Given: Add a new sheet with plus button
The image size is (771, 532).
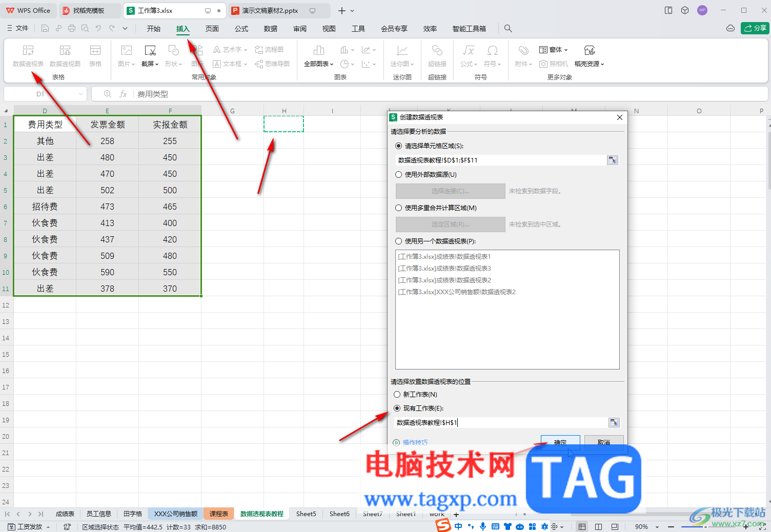Looking at the screenshot, I should tap(456, 514).
